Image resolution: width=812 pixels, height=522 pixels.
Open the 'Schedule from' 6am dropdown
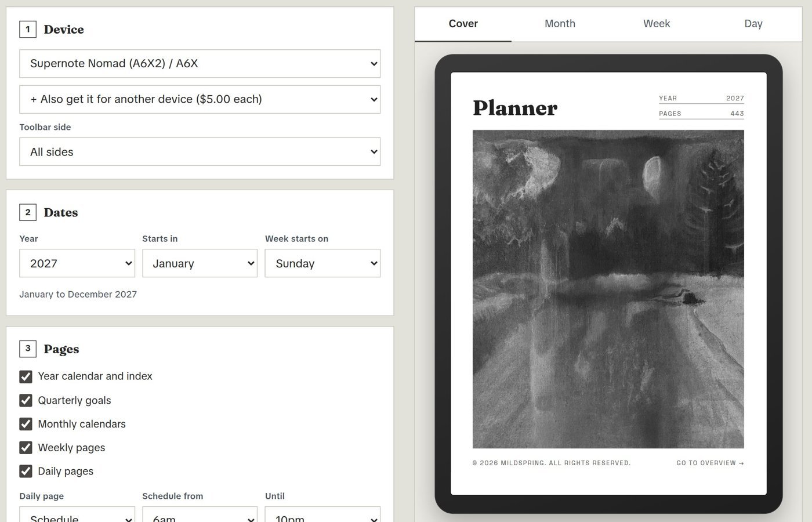[x=200, y=515]
